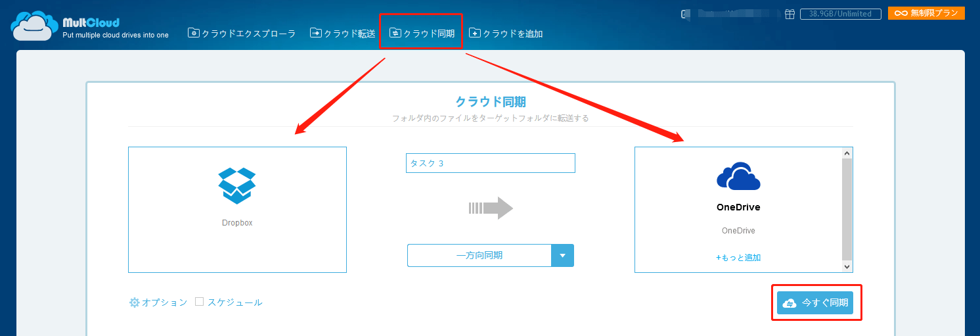The height and width of the screenshot is (336, 980).
Task: Click the 38.9GB/Unlimited storage indicator
Action: (840, 13)
